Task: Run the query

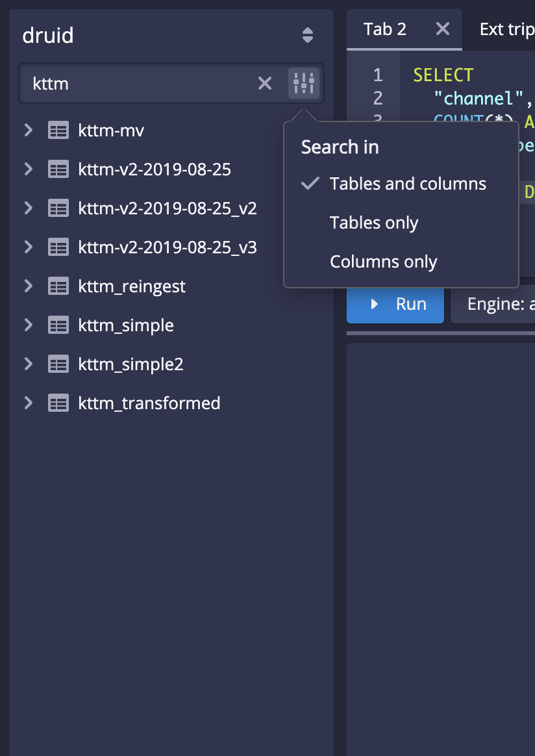Action: point(395,305)
